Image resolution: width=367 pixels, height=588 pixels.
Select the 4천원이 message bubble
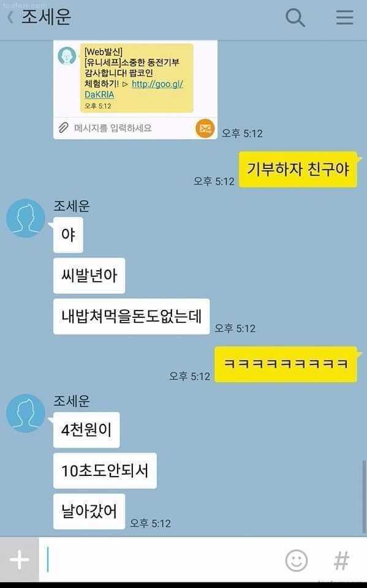click(86, 430)
